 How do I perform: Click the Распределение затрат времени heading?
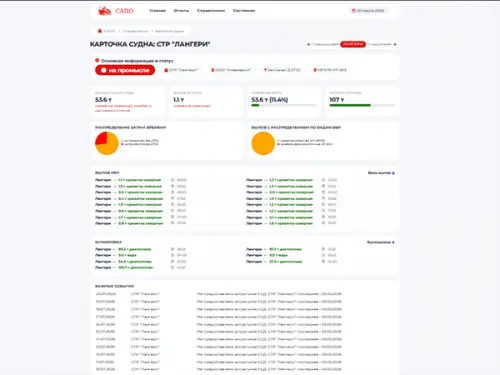130,128
